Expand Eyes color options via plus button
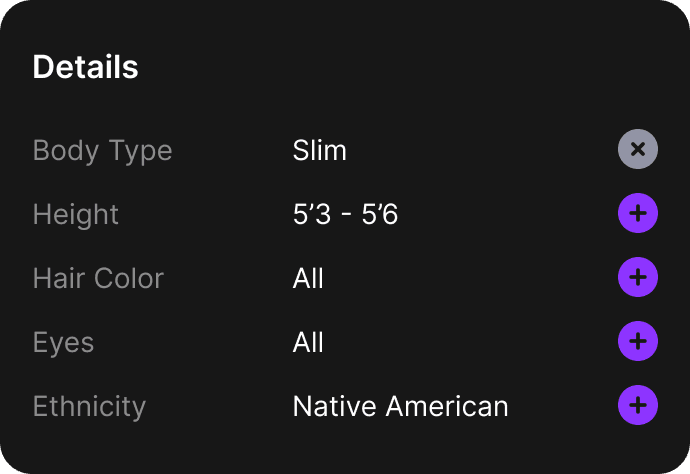 (638, 342)
